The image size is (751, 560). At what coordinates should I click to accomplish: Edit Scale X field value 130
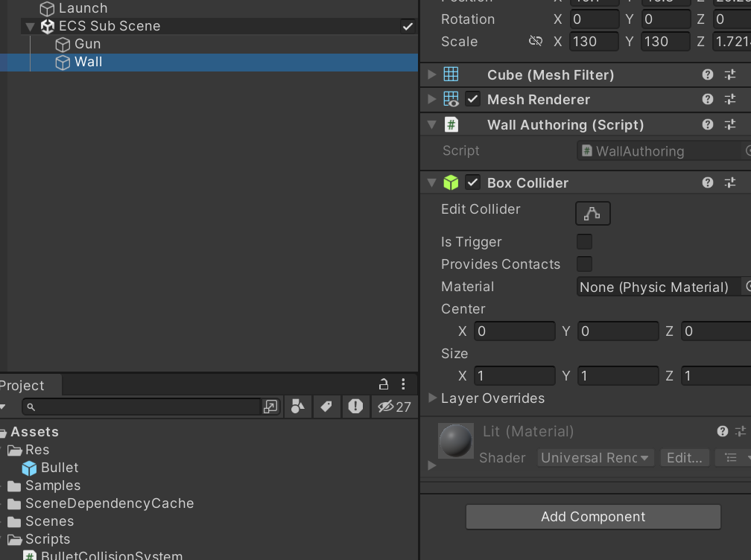pyautogui.click(x=594, y=42)
